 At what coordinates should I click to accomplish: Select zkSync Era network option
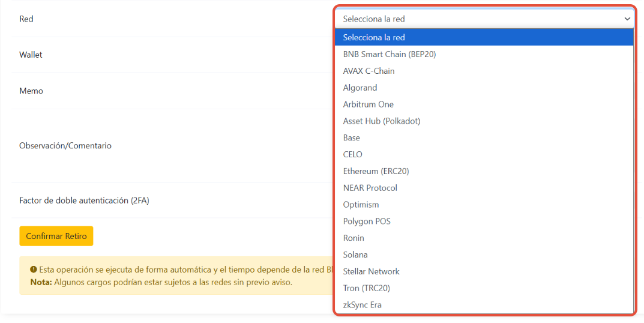click(484, 306)
